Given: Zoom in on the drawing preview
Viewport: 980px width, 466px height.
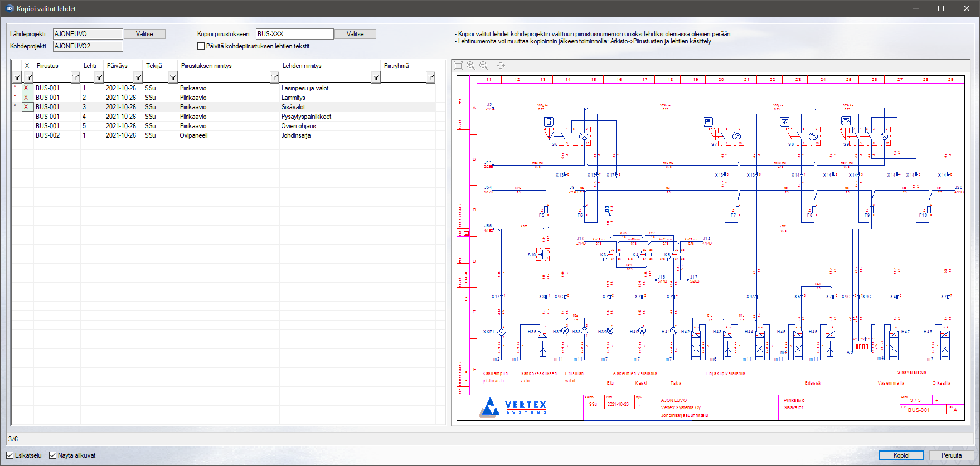Looking at the screenshot, I should [471, 66].
